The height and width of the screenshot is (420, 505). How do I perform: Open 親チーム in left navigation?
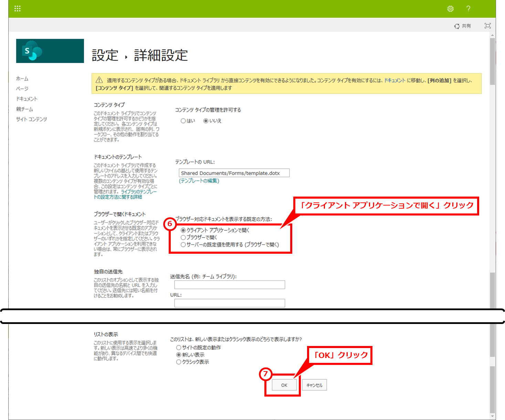click(24, 109)
